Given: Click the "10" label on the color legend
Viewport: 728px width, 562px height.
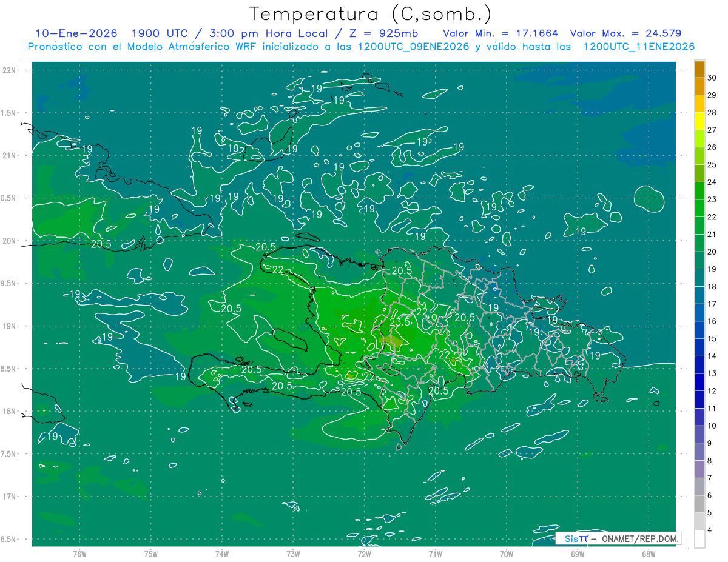Looking at the screenshot, I should pos(712,426).
